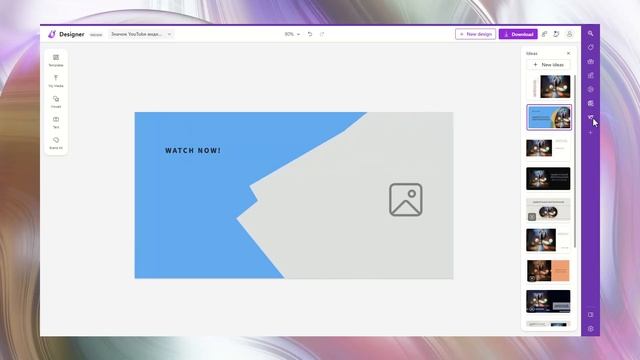This screenshot has width=640, height=360.
Task: Click the purple Download button
Action: coord(518,34)
